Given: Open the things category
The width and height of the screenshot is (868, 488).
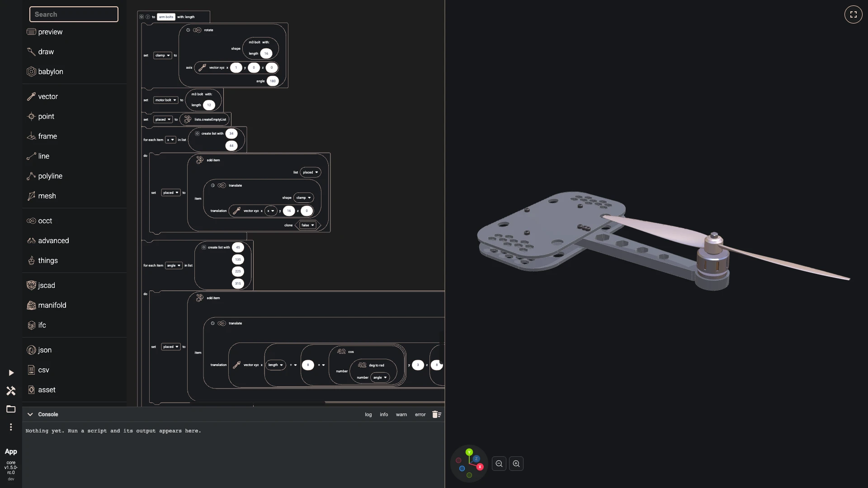Looking at the screenshot, I should pyautogui.click(x=74, y=260).
